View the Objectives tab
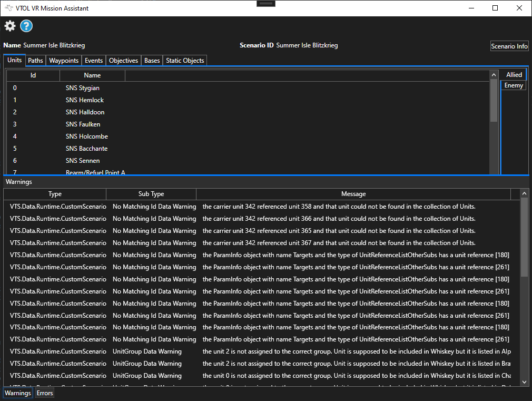Viewport: 532px width, 401px height. pos(123,60)
